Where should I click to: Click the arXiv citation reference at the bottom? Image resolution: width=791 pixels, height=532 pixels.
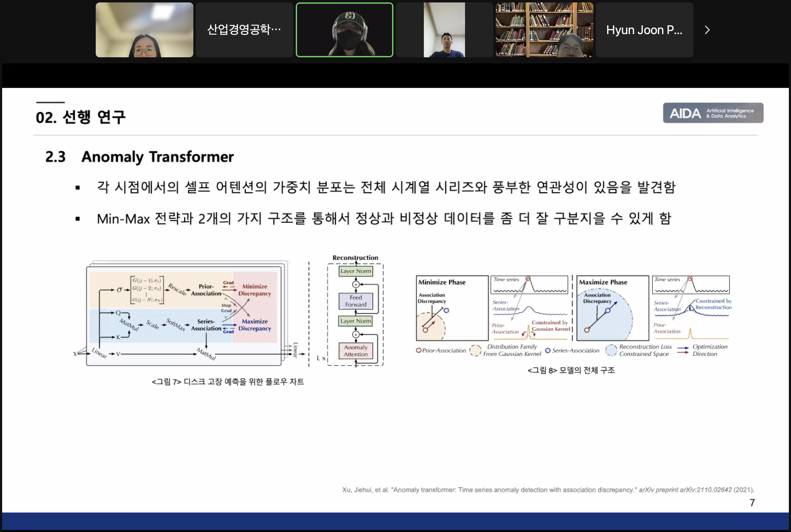point(548,490)
